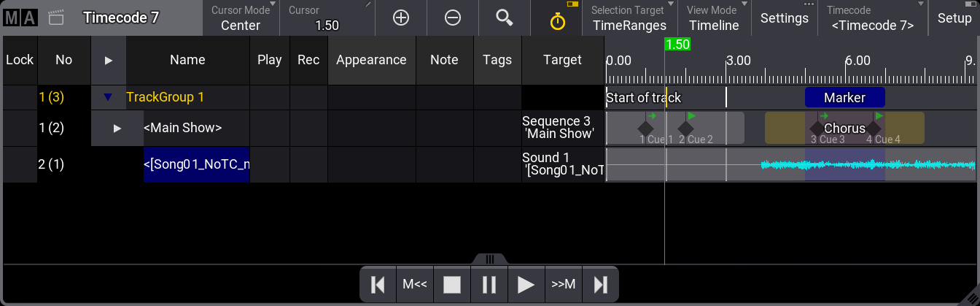Screen dimensions: 980x306
Task: Click the zoom out minus icon
Action: pyautogui.click(x=453, y=18)
